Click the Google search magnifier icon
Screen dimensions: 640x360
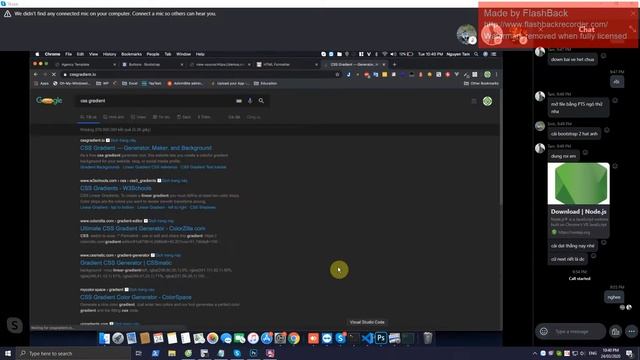click(x=261, y=100)
